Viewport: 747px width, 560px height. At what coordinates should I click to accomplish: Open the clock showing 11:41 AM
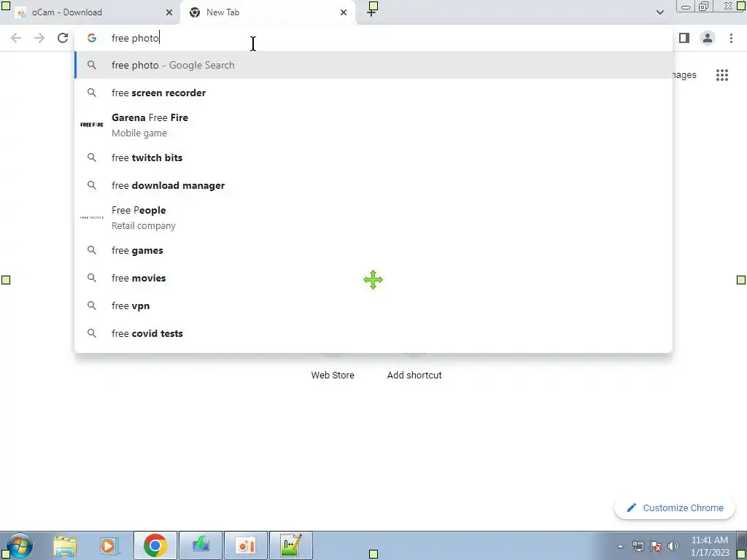click(710, 546)
